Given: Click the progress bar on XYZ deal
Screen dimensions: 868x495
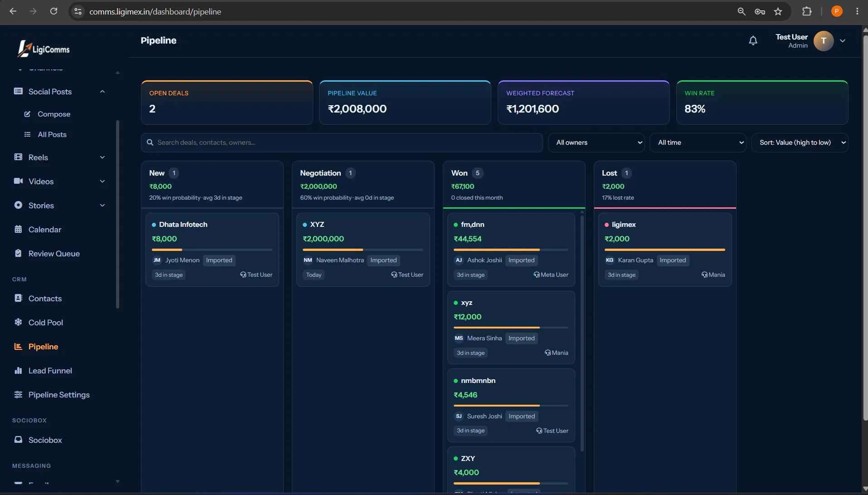Looking at the screenshot, I should [363, 250].
